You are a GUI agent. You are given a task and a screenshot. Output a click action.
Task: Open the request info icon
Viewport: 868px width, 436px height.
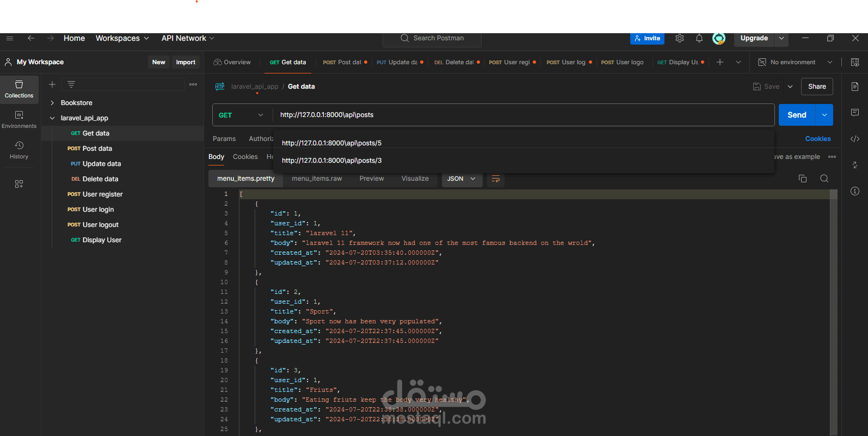point(855,191)
